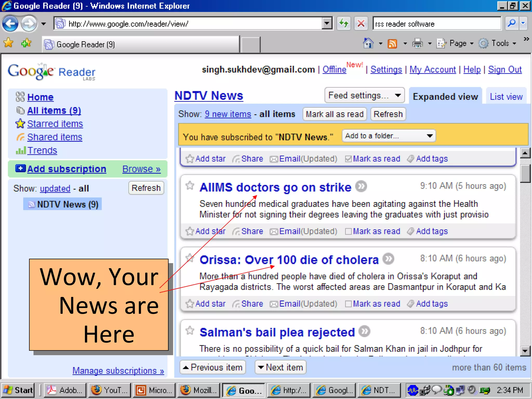Screen dimensions: 532x399
Task: Switch to Adobe taskbar item
Action: [x=65, y=390]
